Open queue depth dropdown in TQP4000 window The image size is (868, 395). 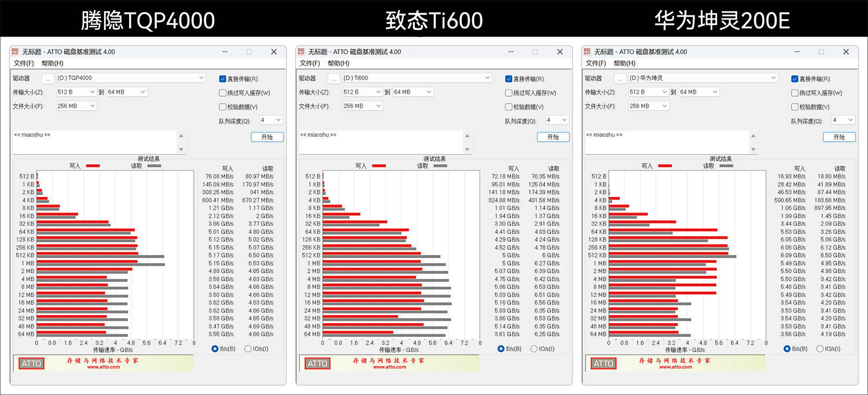[270, 120]
